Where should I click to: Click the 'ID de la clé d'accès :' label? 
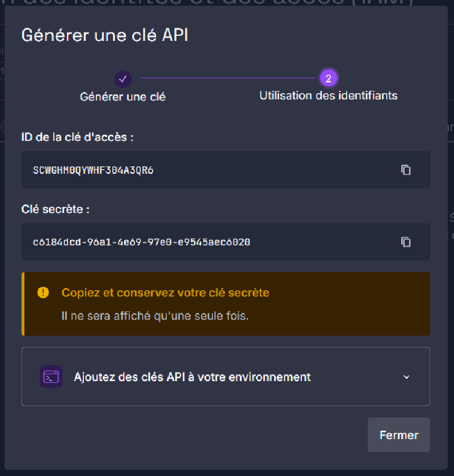(77, 137)
